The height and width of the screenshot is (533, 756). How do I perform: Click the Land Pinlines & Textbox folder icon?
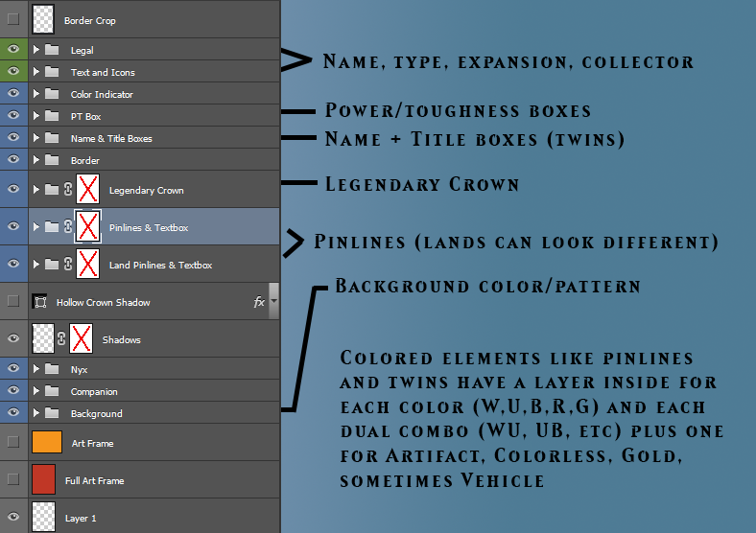[52, 264]
